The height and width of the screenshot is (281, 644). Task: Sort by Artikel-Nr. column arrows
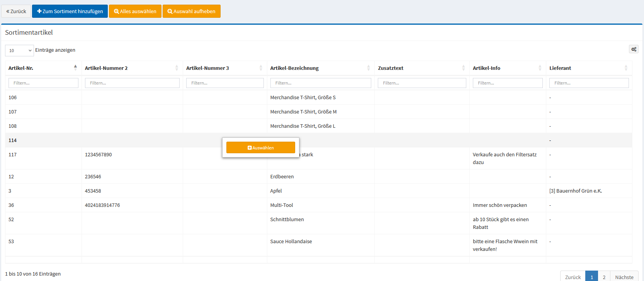tap(75, 68)
